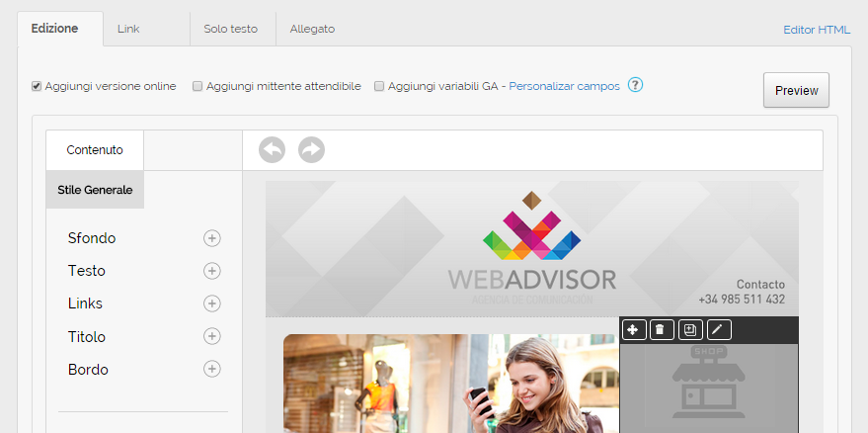
Task: Delete the block using the trash icon
Action: tap(662, 330)
